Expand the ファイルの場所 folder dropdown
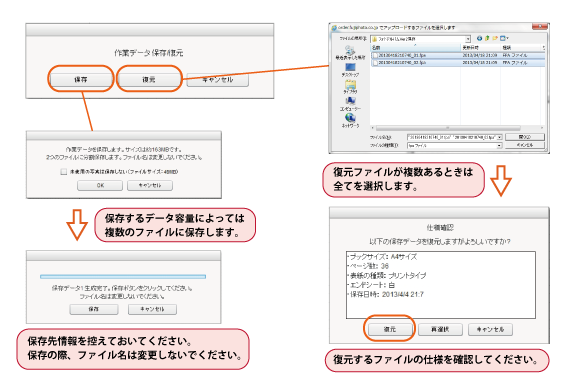This screenshot has height=380, width=570. pyautogui.click(x=468, y=39)
